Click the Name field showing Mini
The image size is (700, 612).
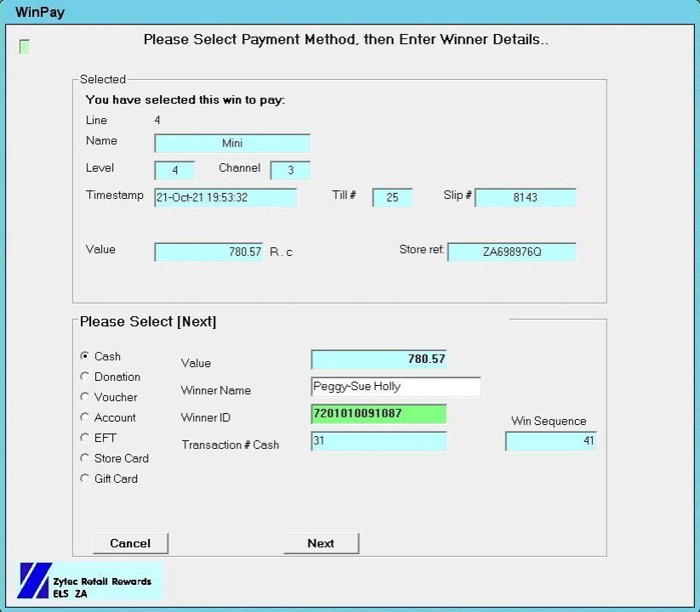click(x=232, y=144)
